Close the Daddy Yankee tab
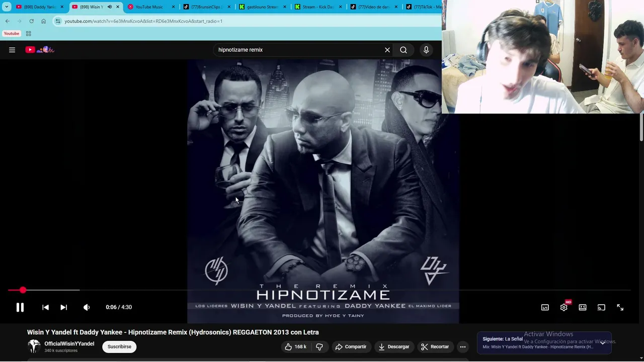 pyautogui.click(x=62, y=7)
